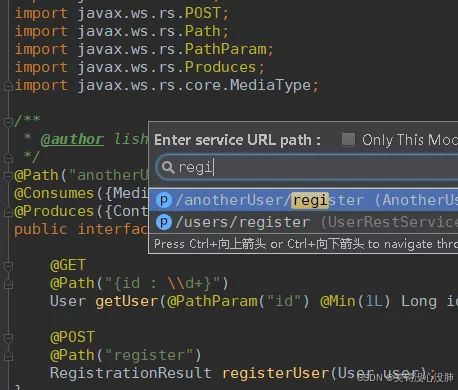This screenshot has height=390, width=458.
Task: Click the @Consumes annotation
Action: click(x=54, y=193)
